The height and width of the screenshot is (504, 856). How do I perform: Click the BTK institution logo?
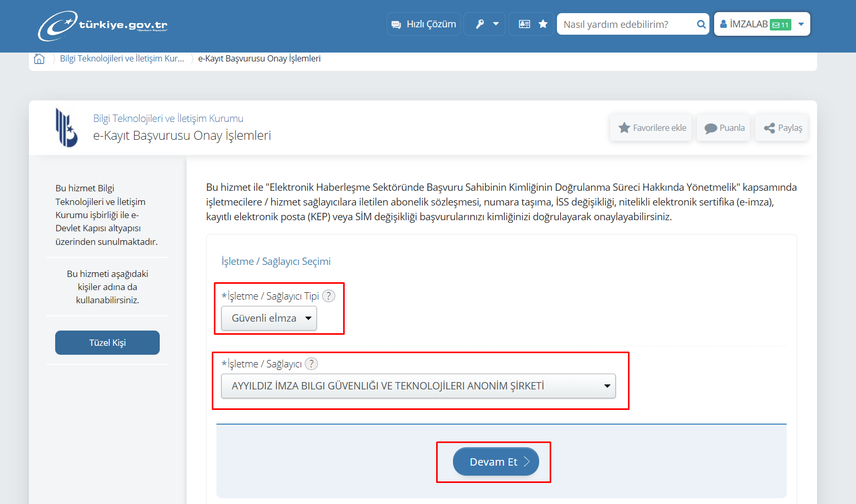pyautogui.click(x=67, y=128)
